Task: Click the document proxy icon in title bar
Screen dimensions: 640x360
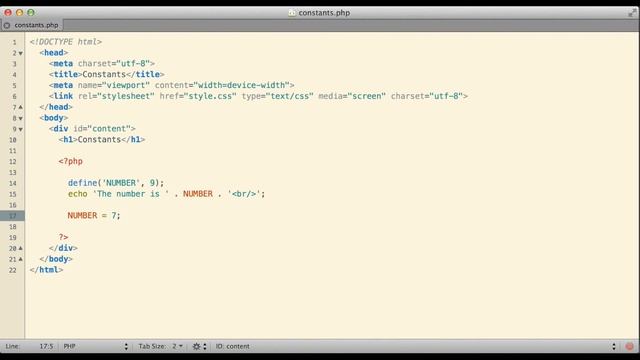Action: click(292, 13)
